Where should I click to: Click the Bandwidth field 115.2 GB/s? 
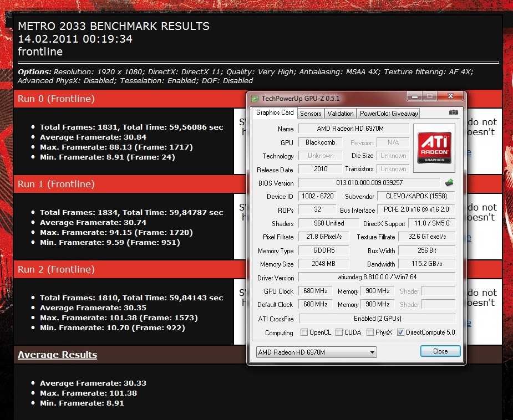pyautogui.click(x=426, y=264)
